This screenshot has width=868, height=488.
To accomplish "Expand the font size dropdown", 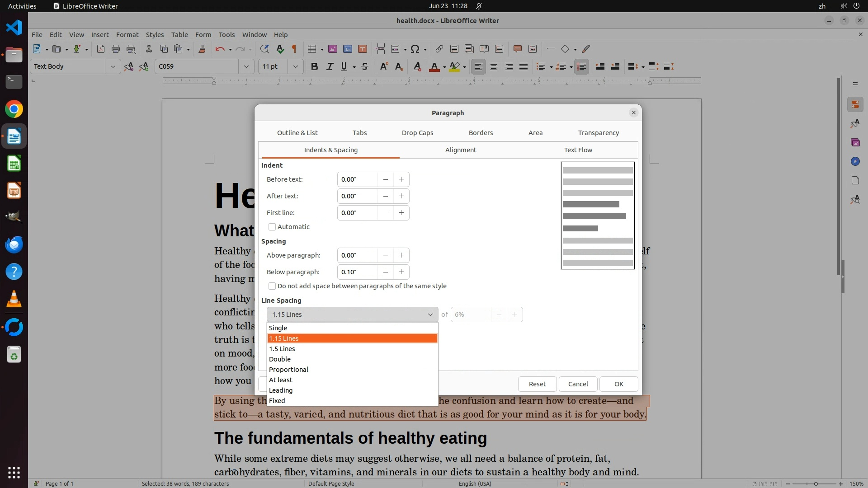I will pos(296,67).
